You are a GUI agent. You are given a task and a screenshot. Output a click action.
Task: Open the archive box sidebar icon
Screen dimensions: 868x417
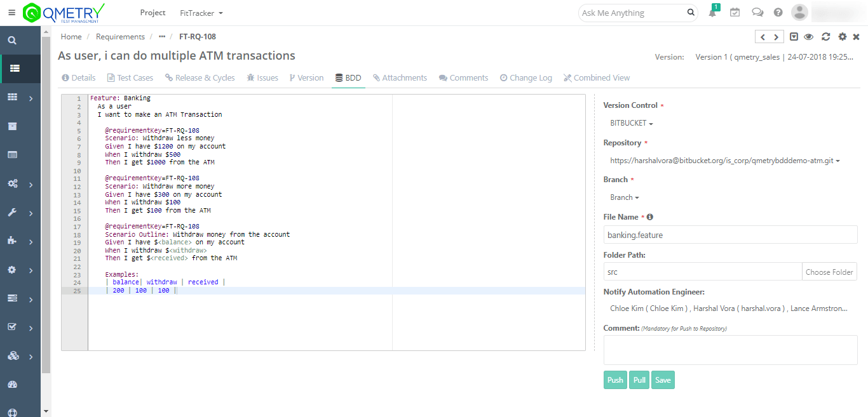[12, 126]
